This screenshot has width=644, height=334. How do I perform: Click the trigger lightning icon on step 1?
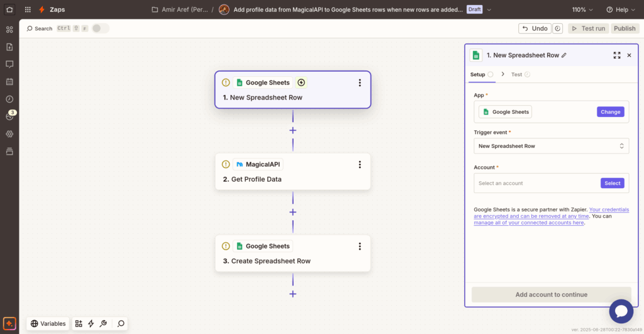click(x=301, y=82)
